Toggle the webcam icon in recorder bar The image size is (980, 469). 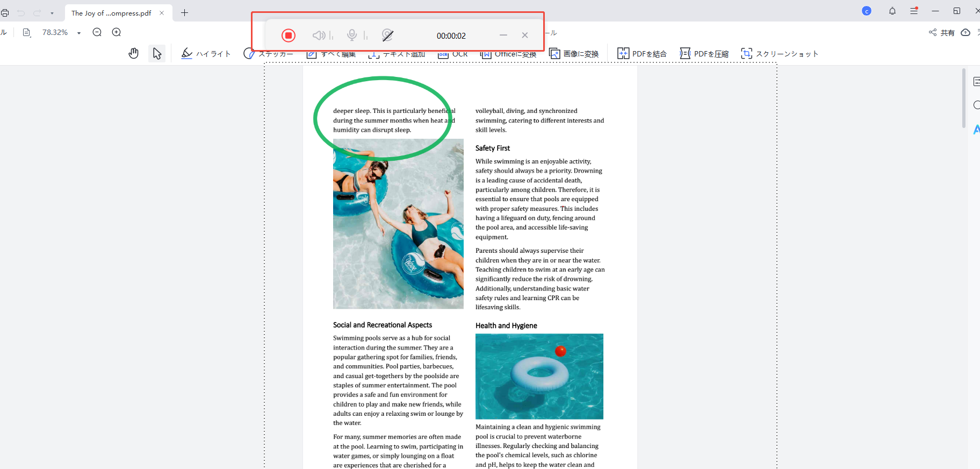tap(387, 35)
